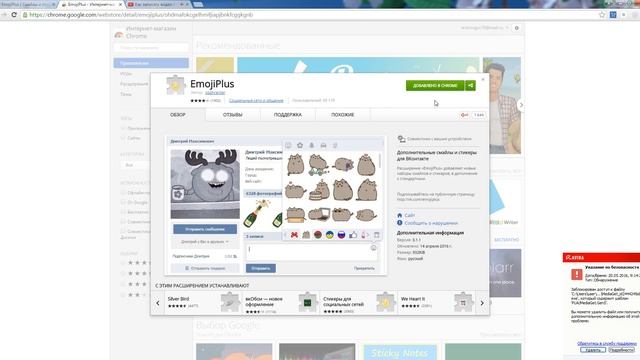Viewport: 640px width, 360px height.
Task: Click the smiley icon atop the sticker panel
Action: pos(288,145)
